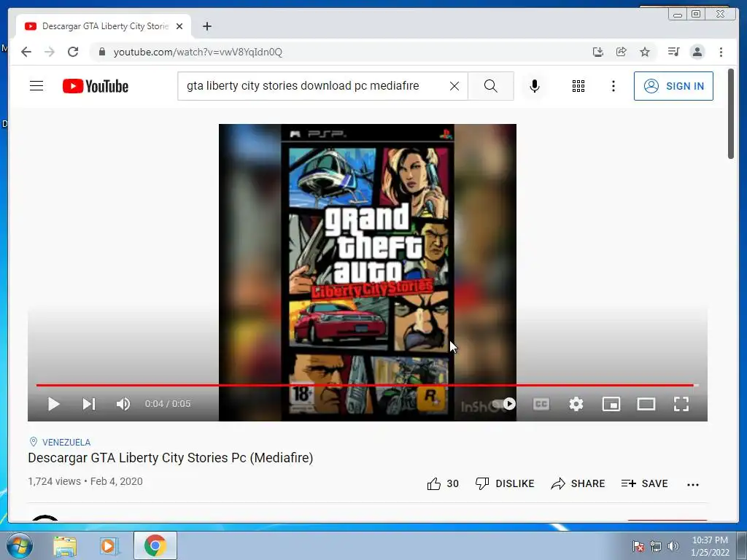Open the YouTube guide hamburger menu

coord(36,86)
